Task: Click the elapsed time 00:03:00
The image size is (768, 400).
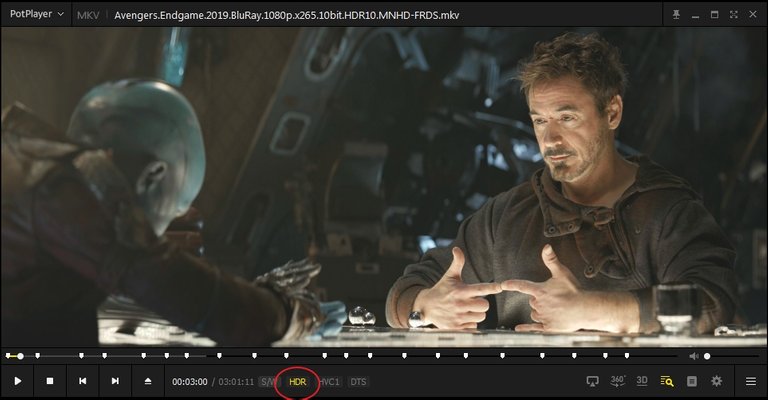Action: click(x=190, y=382)
